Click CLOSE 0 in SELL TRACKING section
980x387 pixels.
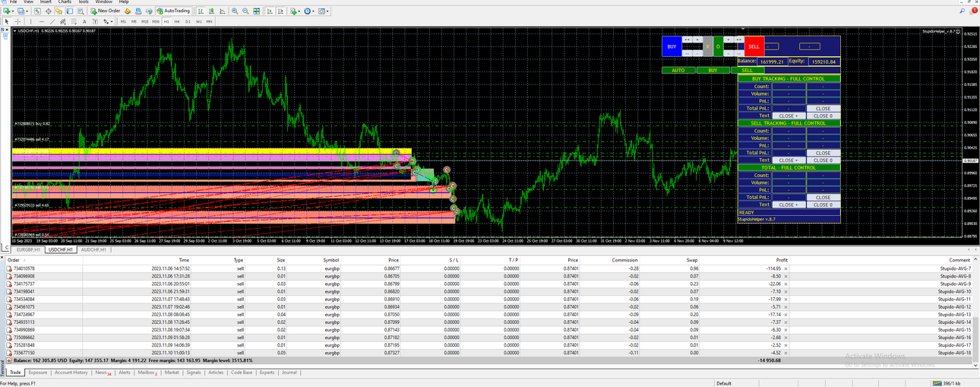[x=823, y=160]
